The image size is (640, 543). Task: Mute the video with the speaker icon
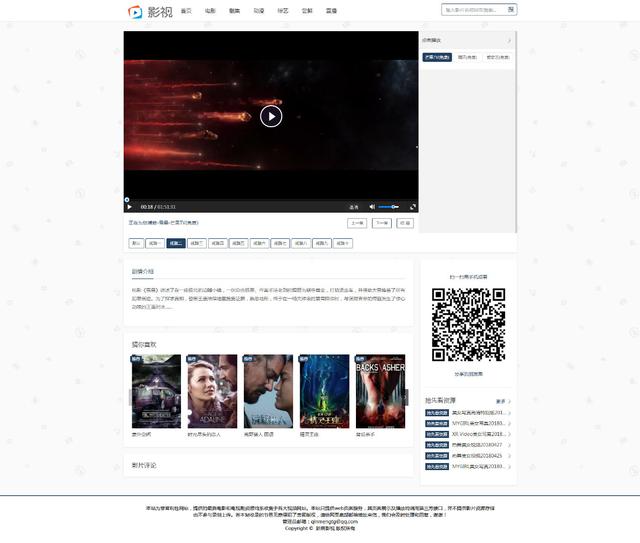[372, 207]
